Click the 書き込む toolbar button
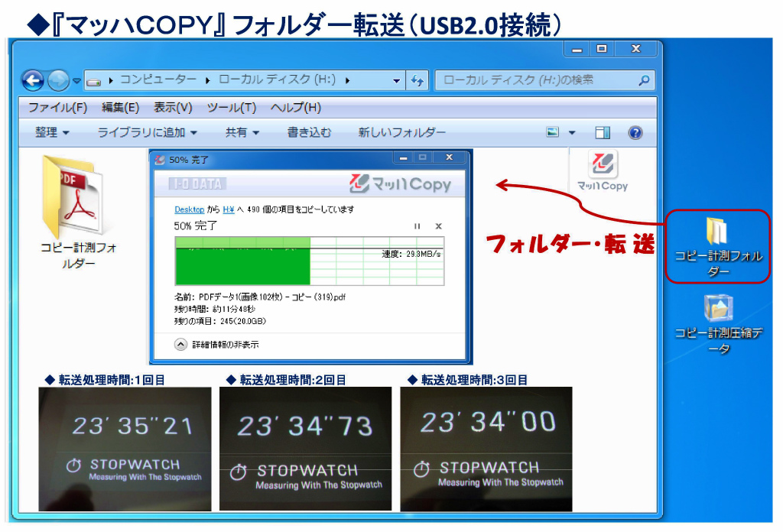The width and height of the screenshot is (783, 532). [309, 133]
